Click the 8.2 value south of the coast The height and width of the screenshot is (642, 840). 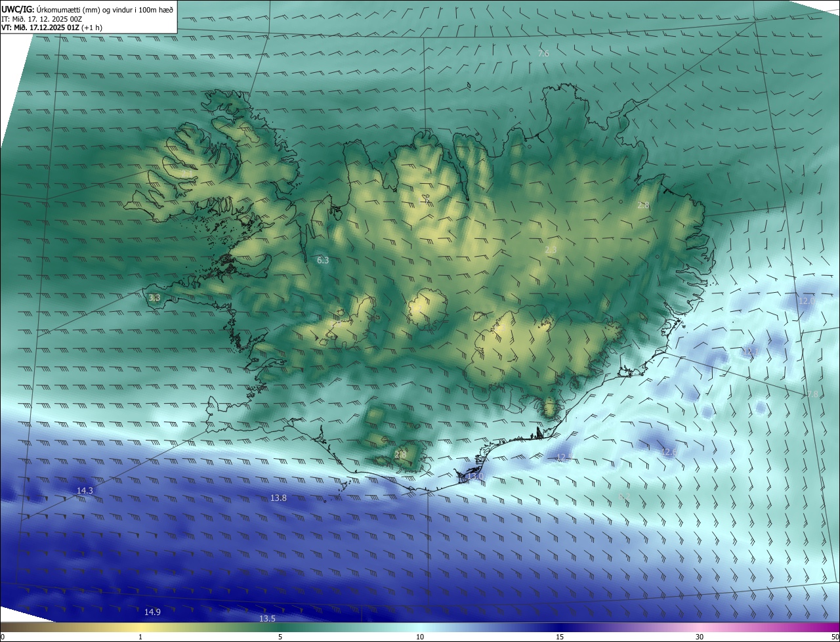(624, 497)
